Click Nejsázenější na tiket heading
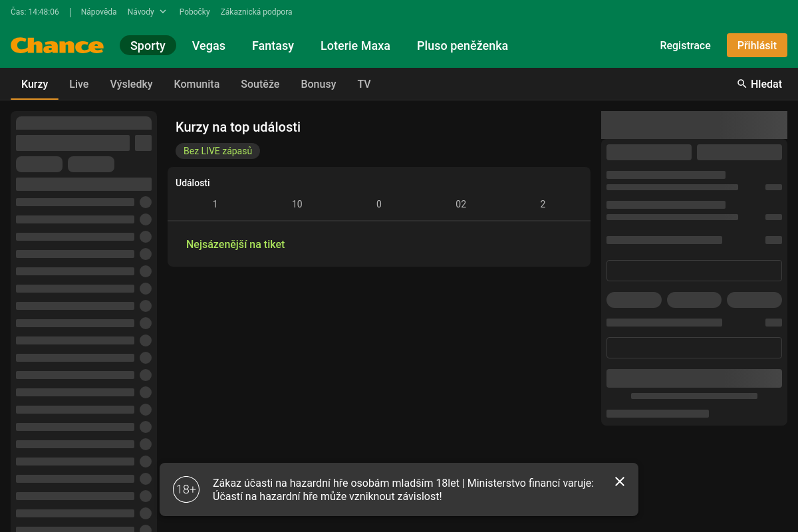The width and height of the screenshot is (798, 532). pyautogui.click(x=235, y=244)
